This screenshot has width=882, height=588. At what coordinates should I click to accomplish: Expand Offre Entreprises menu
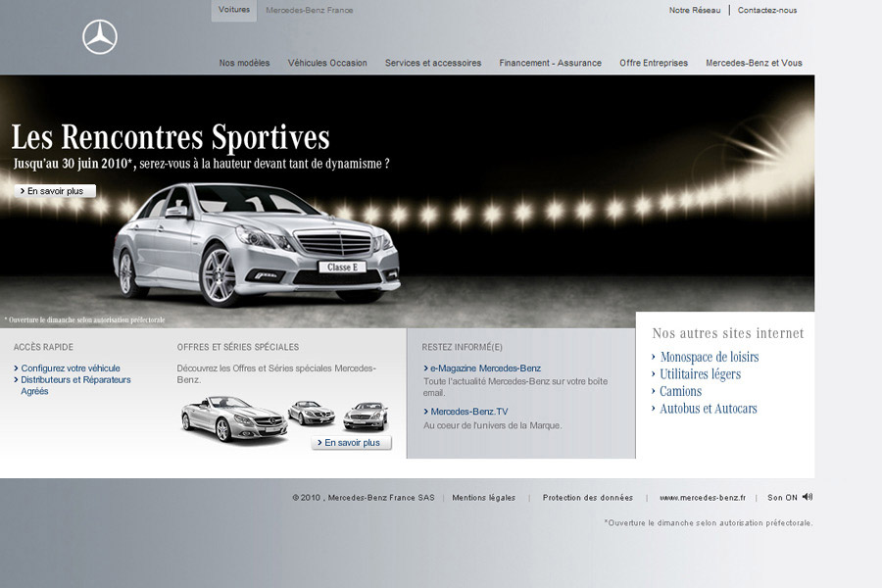pos(654,63)
